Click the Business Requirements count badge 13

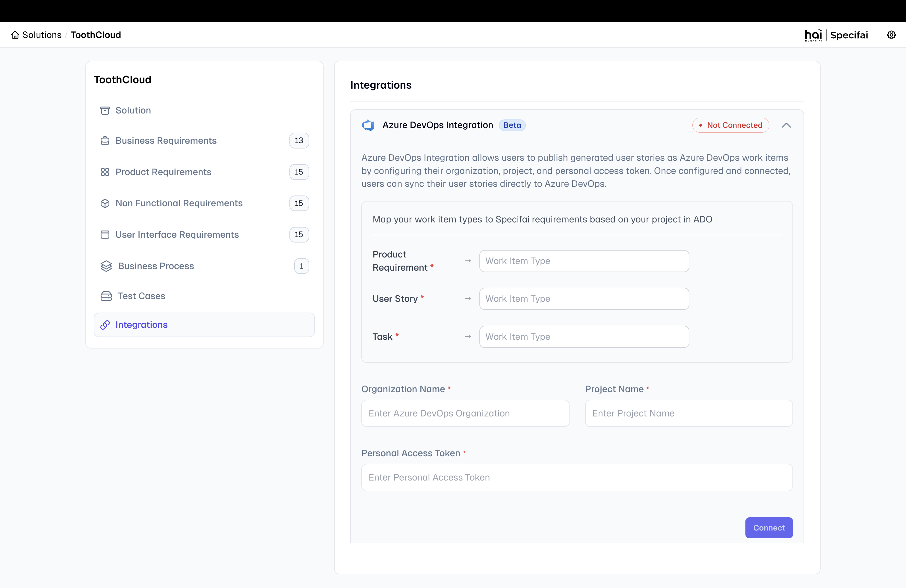coord(299,141)
